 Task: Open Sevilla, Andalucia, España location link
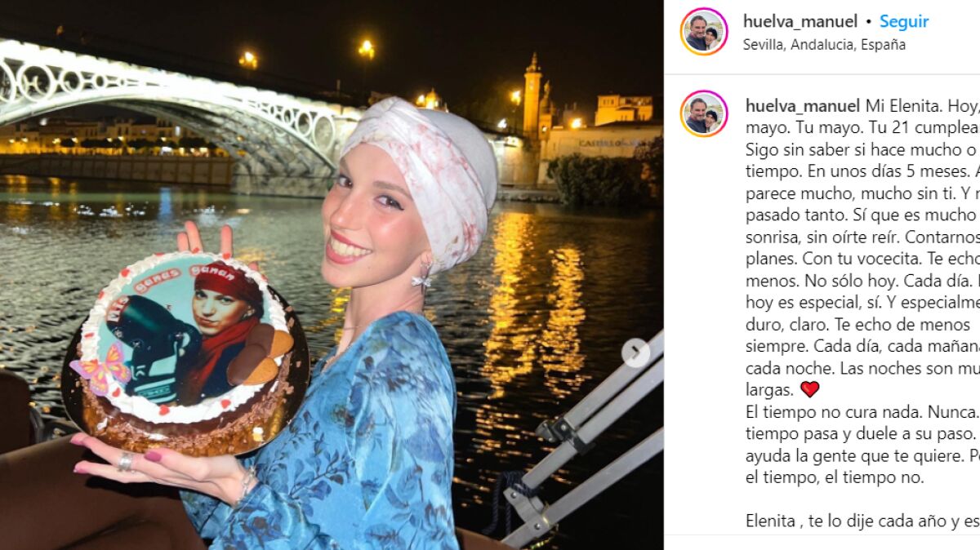(824, 45)
